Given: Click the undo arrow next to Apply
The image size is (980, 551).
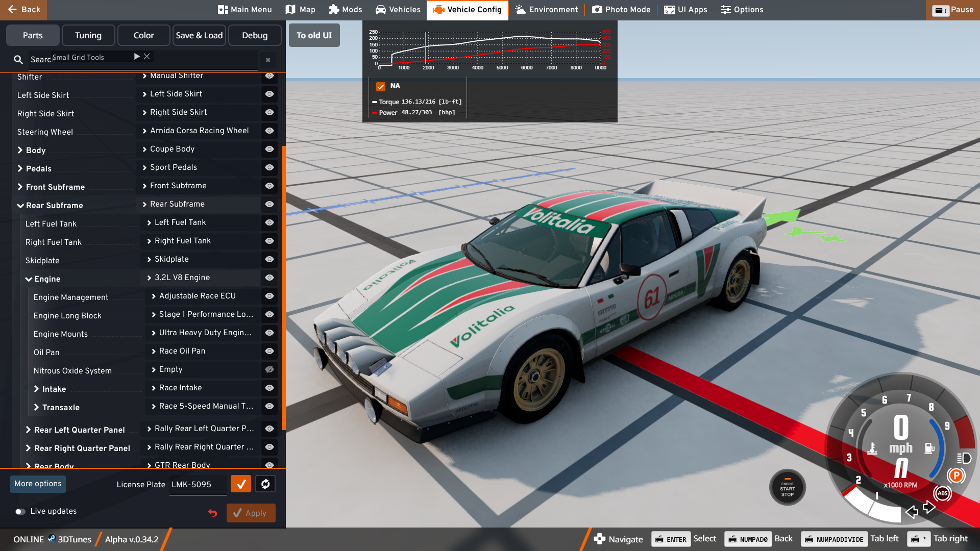Looking at the screenshot, I should [213, 513].
